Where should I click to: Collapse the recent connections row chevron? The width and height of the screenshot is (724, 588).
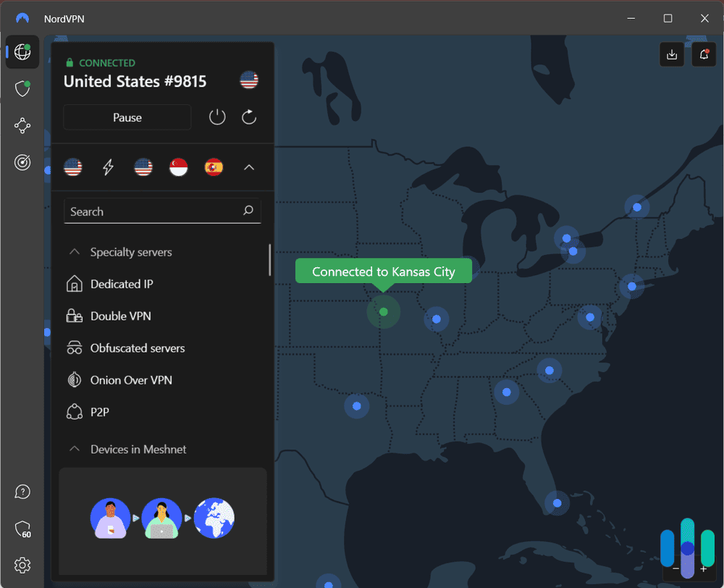[x=249, y=167]
